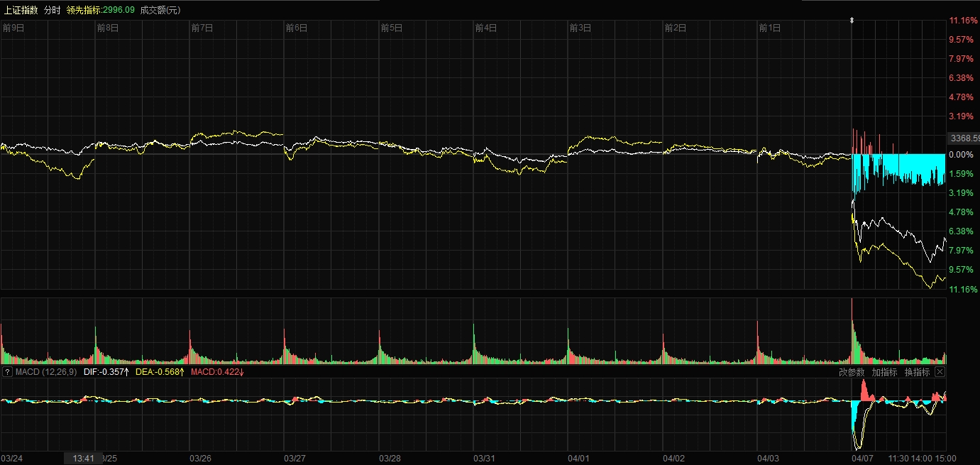The width and height of the screenshot is (980, 465).
Task: Select the 前1日 day header
Action: (x=770, y=28)
